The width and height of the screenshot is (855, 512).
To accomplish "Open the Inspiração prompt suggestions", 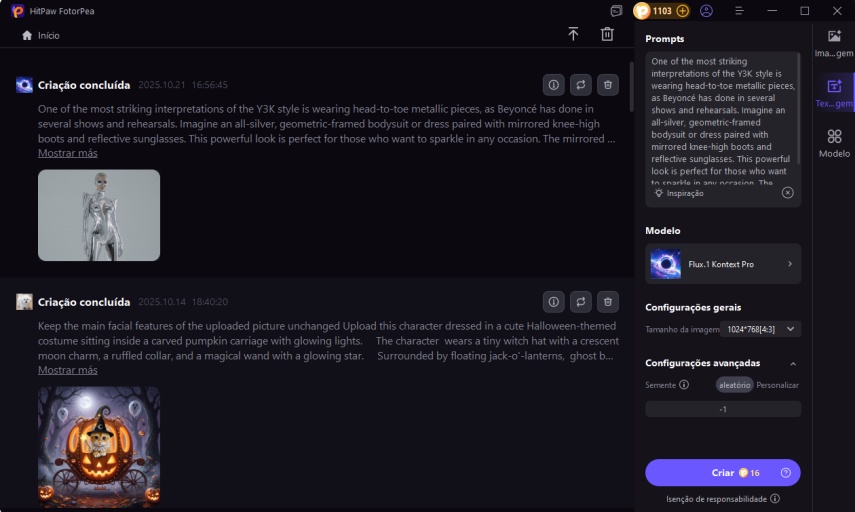I will coord(680,193).
